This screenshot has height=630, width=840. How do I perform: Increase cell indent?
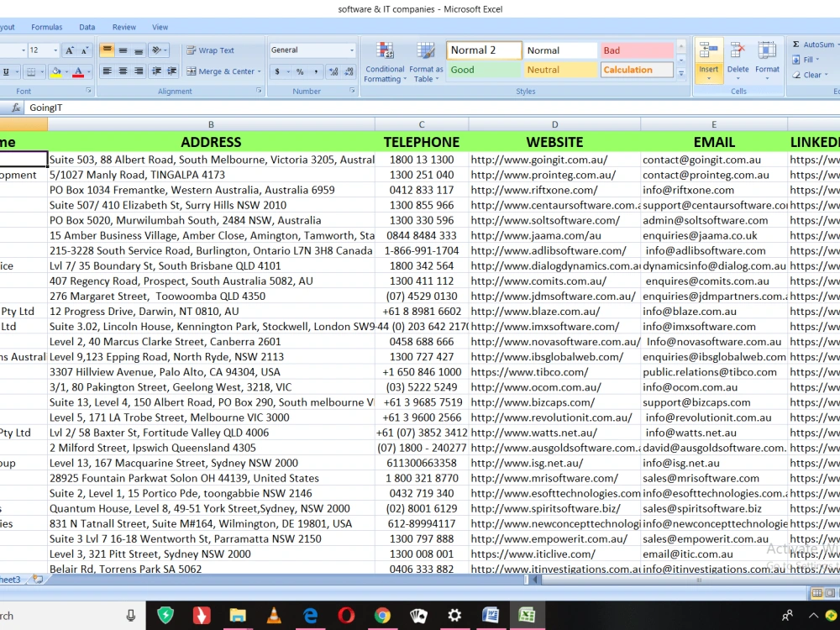pyautogui.click(x=172, y=71)
